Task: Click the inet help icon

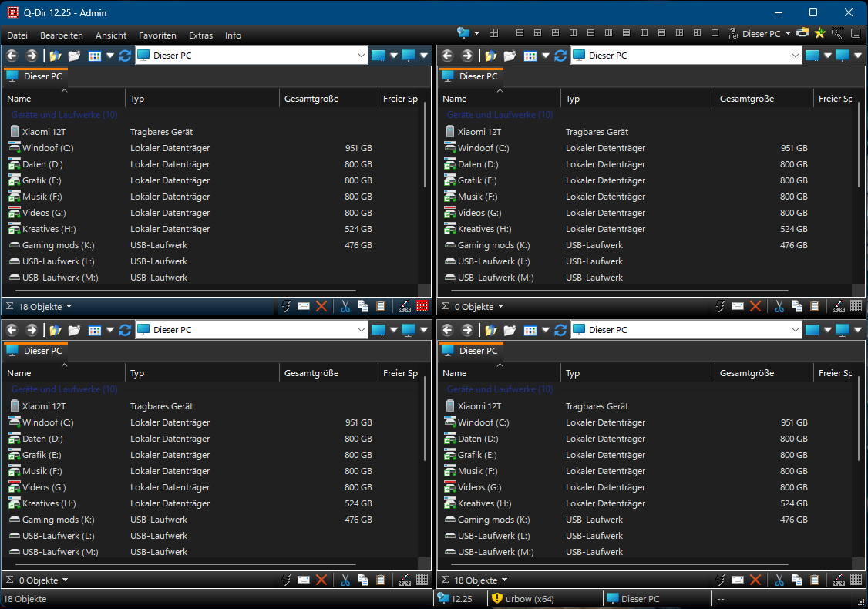Action: coord(732,33)
